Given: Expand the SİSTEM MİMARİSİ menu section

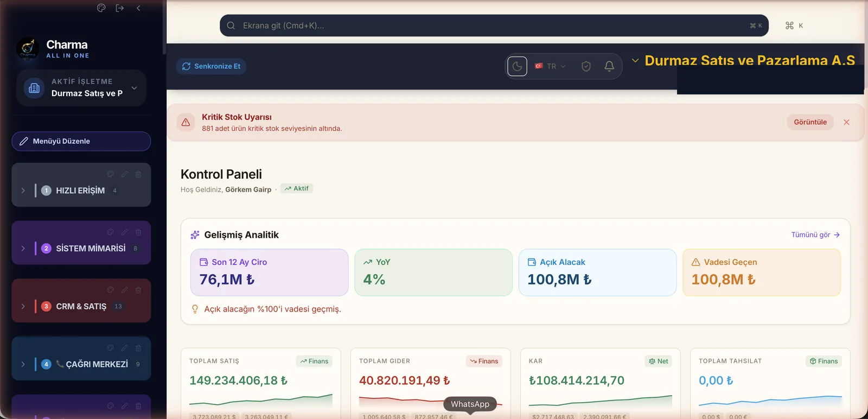Looking at the screenshot, I should pyautogui.click(x=23, y=249).
